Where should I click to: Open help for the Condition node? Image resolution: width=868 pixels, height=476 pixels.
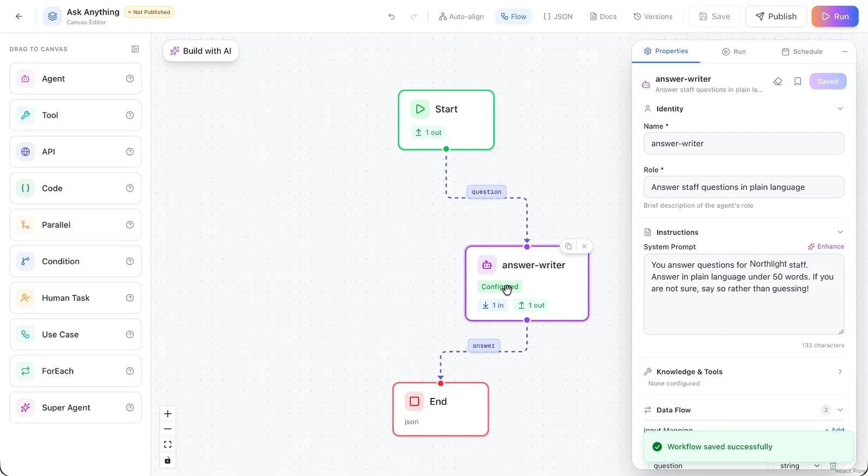[130, 261]
